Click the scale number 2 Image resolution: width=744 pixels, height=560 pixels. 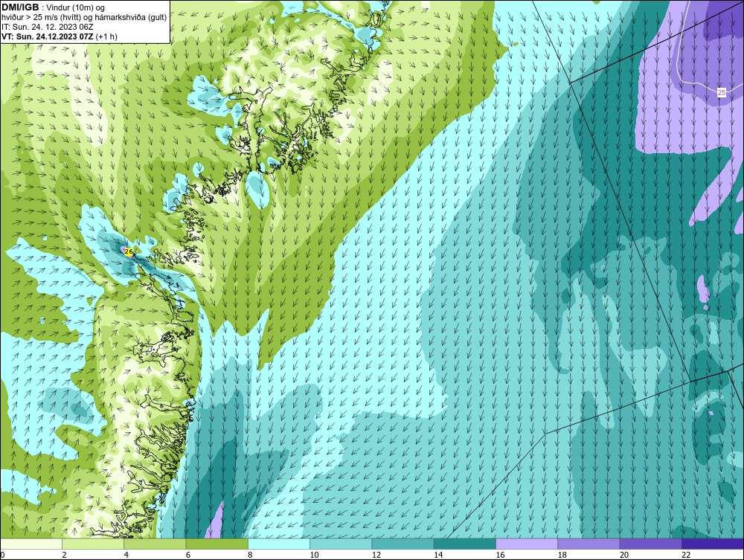tap(65, 555)
